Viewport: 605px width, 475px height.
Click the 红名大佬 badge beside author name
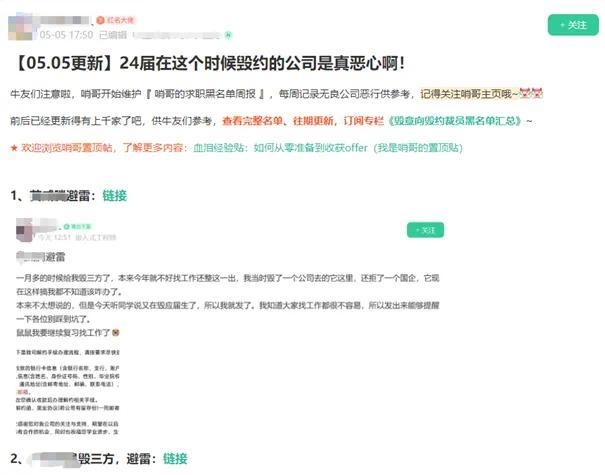tap(120, 19)
